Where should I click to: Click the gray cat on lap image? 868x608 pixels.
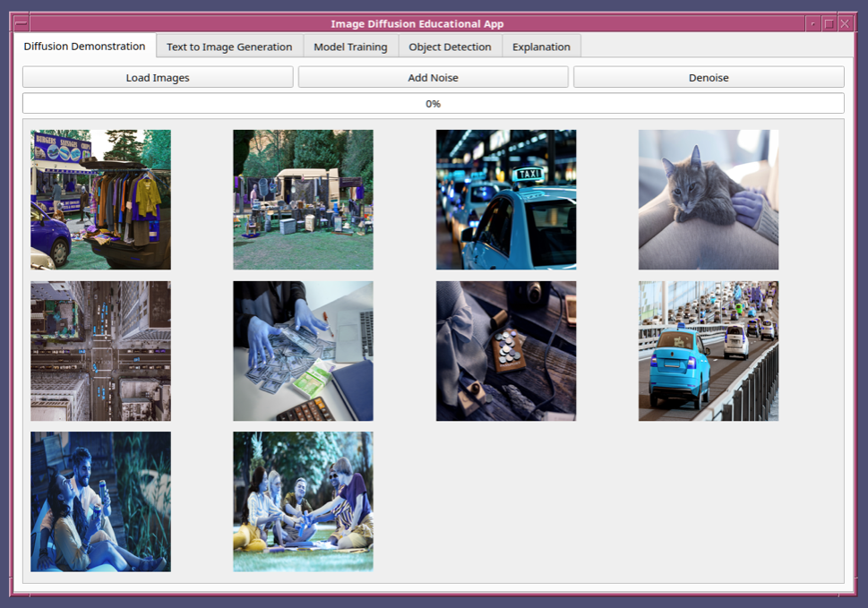pyautogui.click(x=708, y=200)
